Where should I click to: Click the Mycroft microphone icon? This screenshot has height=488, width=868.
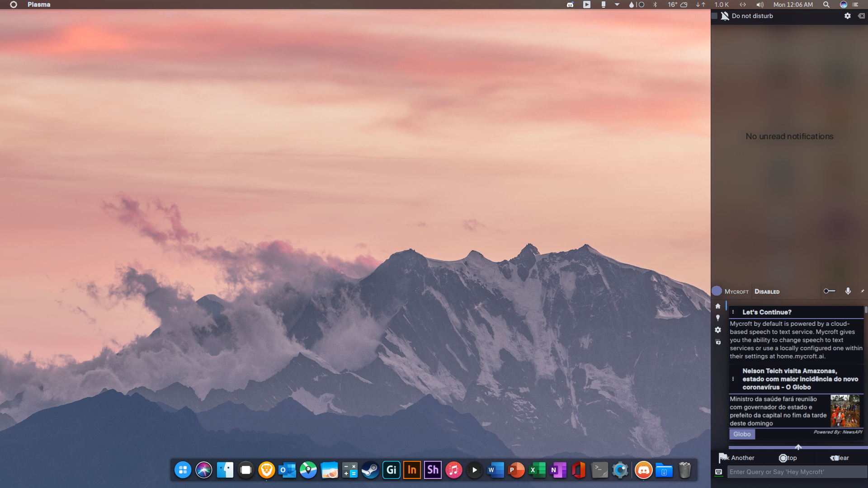pos(848,291)
